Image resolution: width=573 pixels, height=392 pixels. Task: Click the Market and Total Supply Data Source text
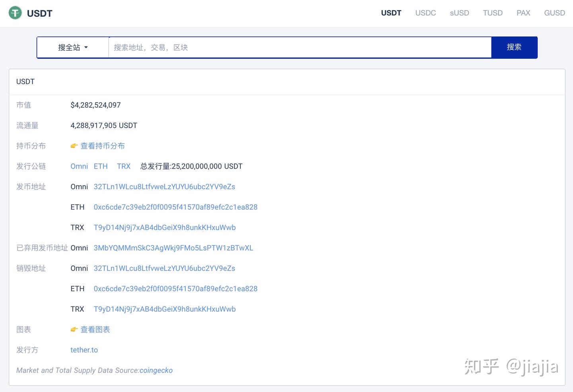(x=78, y=371)
